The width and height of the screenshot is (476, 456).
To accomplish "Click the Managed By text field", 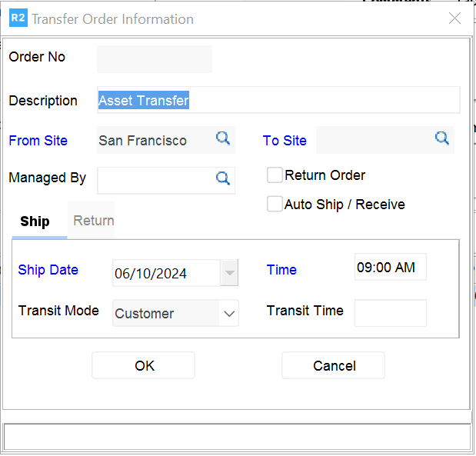I will 154,179.
